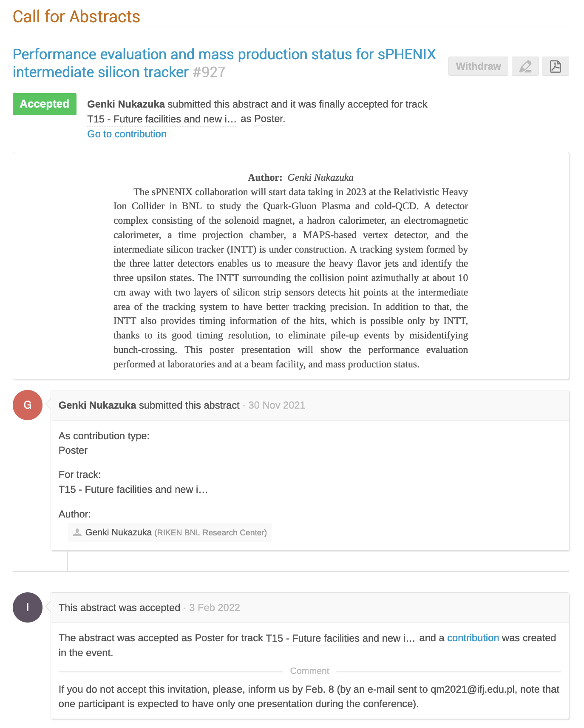Click the abstract title link
Viewport: 584px width, 728px height.
click(224, 63)
